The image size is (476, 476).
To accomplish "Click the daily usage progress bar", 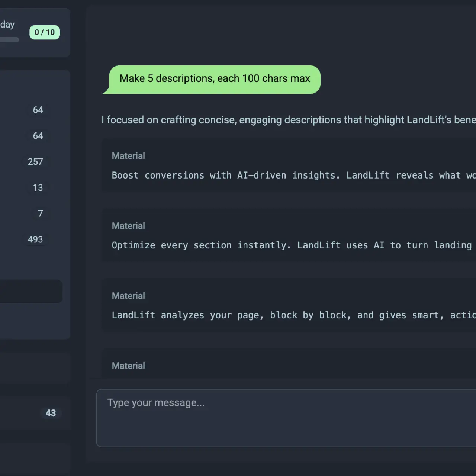I will click(9, 39).
